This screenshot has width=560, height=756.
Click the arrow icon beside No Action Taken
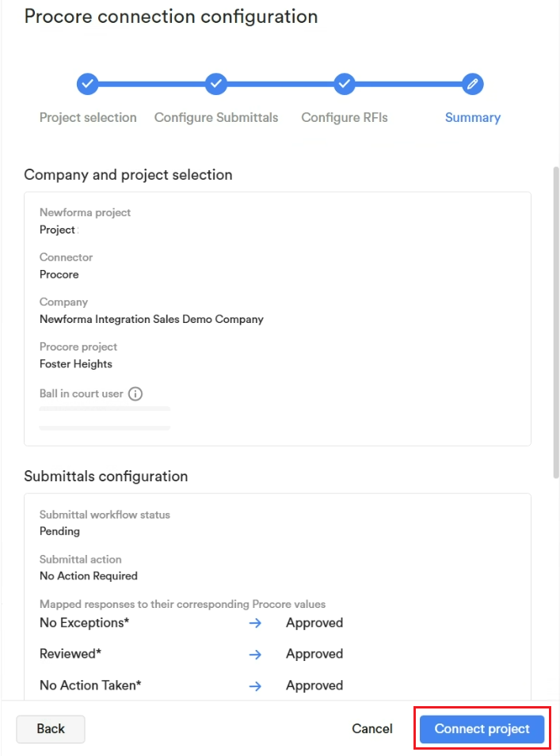(x=255, y=686)
